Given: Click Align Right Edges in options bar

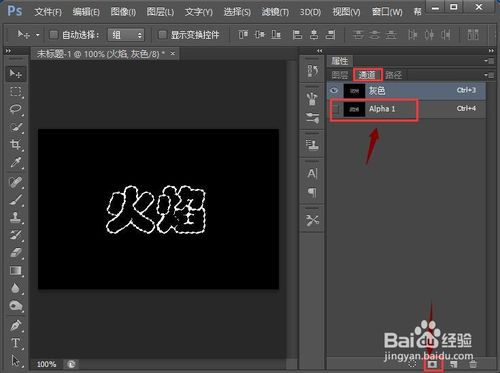Looking at the screenshot, I should [x=330, y=34].
